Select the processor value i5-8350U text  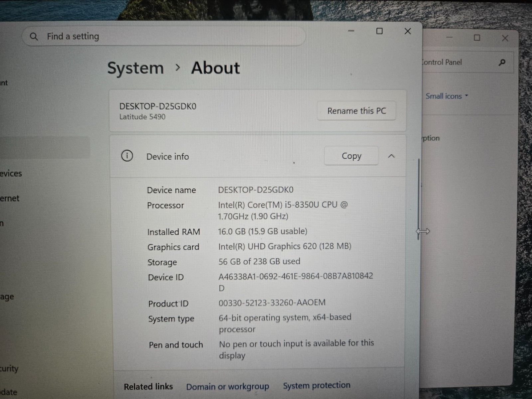283,210
